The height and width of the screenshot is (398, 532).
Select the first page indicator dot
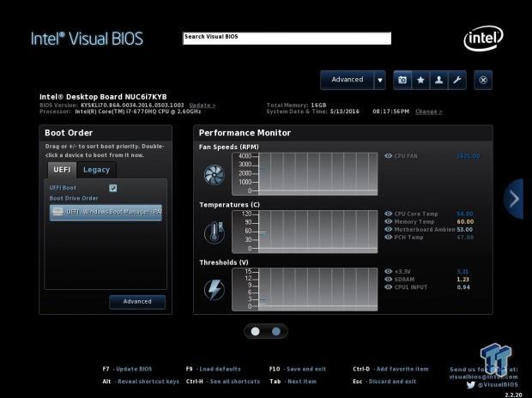coord(255,331)
